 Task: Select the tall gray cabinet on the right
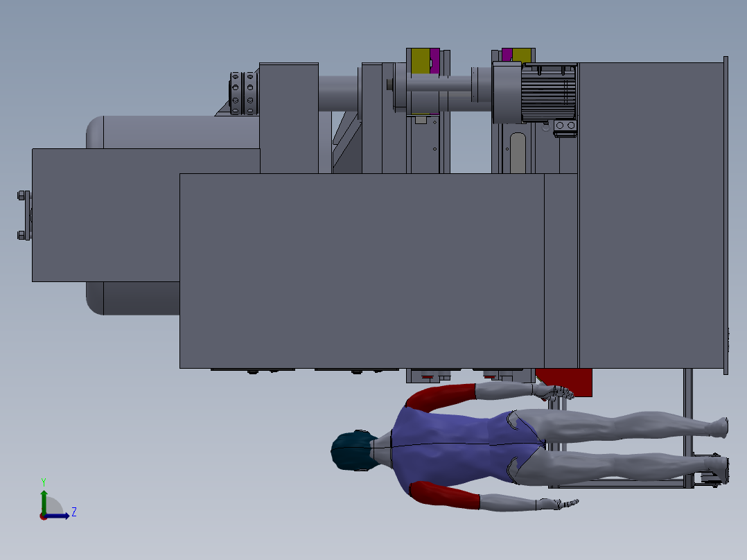click(x=651, y=215)
